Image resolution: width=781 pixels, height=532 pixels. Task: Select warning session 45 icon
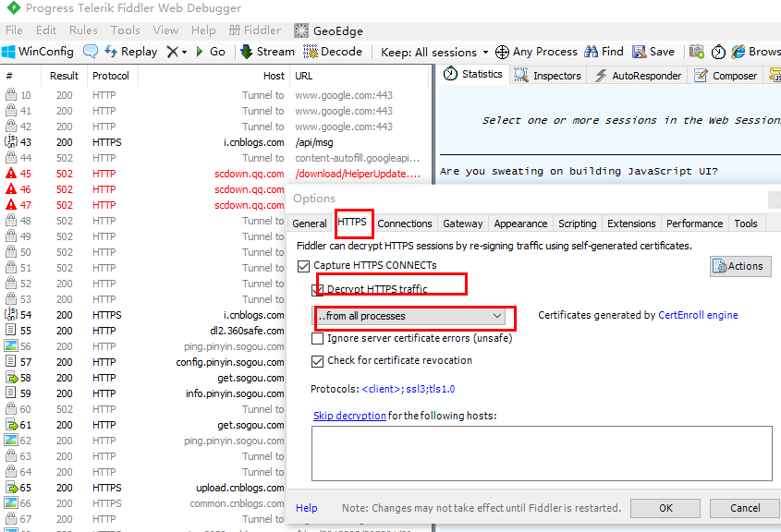click(11, 174)
